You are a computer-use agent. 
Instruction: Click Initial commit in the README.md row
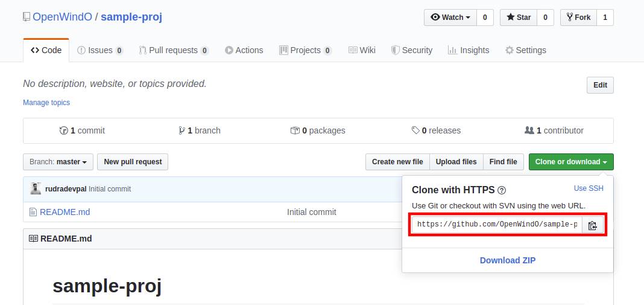point(311,212)
